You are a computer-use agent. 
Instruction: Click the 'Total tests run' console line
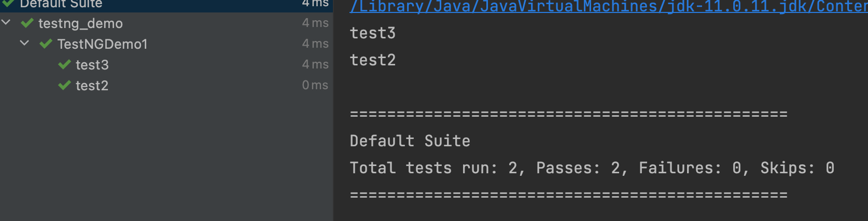tap(592, 168)
